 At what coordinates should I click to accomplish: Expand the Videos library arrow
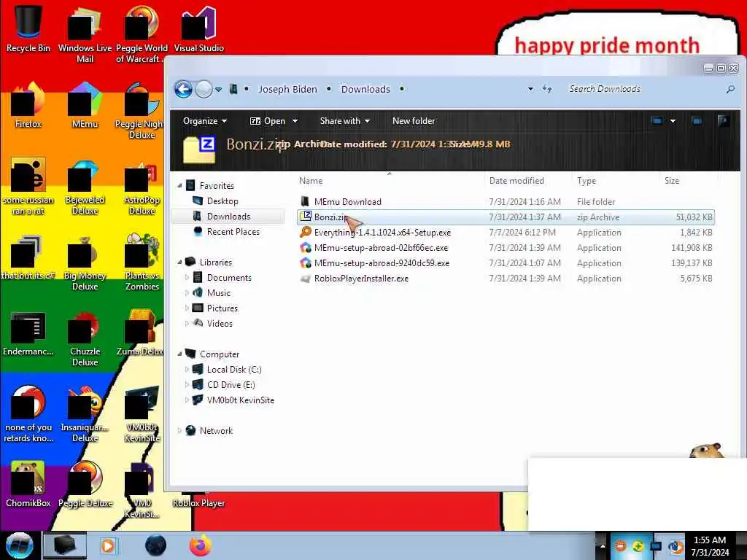click(x=187, y=323)
